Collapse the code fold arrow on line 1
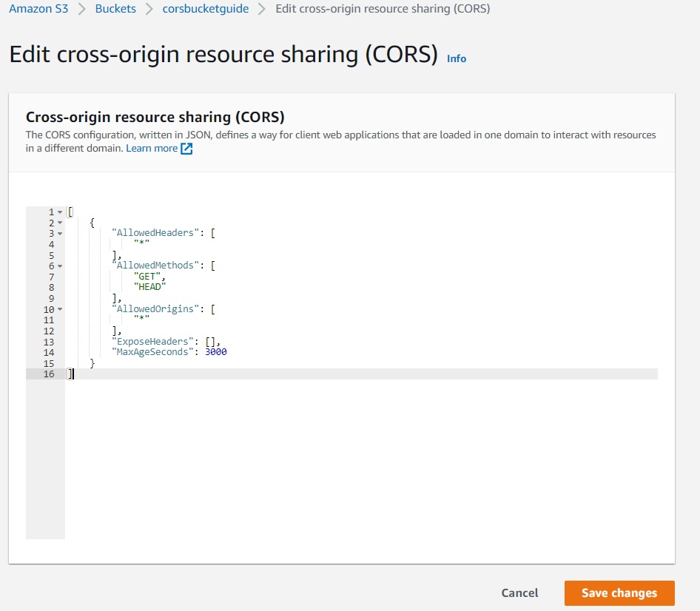Image resolution: width=700 pixels, height=611 pixels. [x=60, y=212]
